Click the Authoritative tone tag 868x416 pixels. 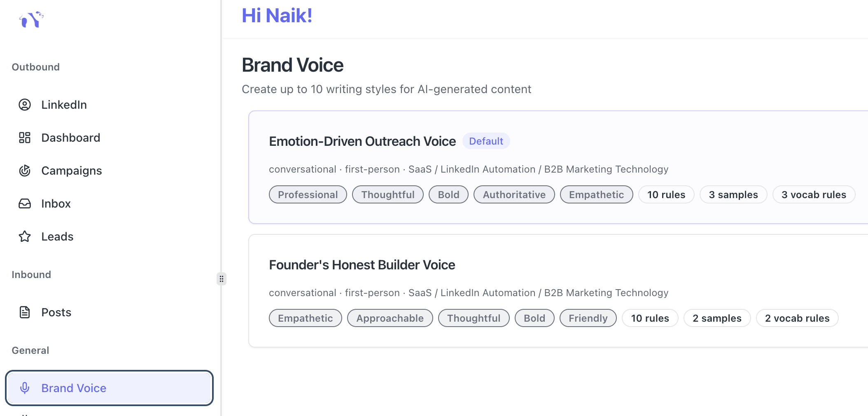(514, 194)
